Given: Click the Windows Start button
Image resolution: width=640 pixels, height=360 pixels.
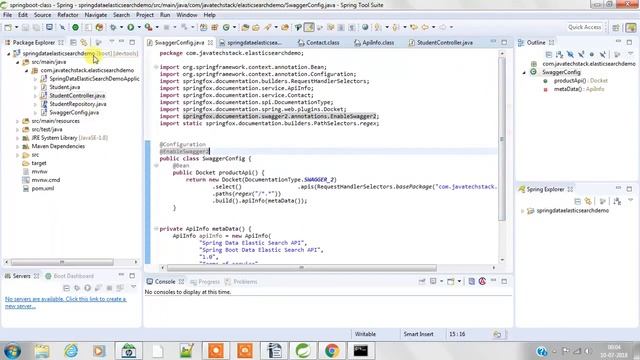Looking at the screenshot, I should [12, 351].
